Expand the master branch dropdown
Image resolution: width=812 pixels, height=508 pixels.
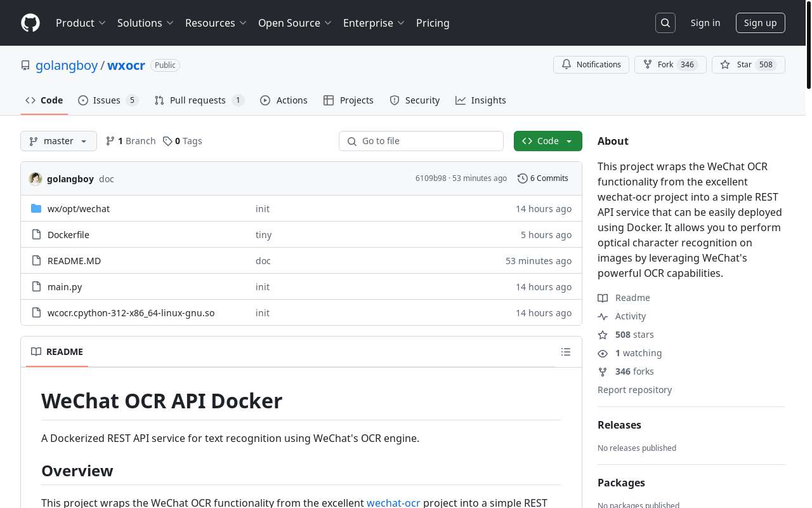point(84,141)
